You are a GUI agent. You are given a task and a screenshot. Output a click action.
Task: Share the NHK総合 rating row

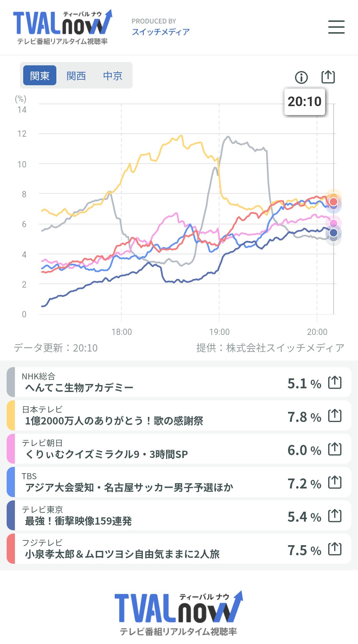[335, 382]
